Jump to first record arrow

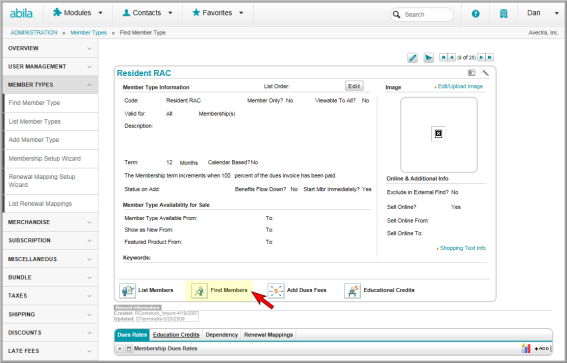point(443,57)
